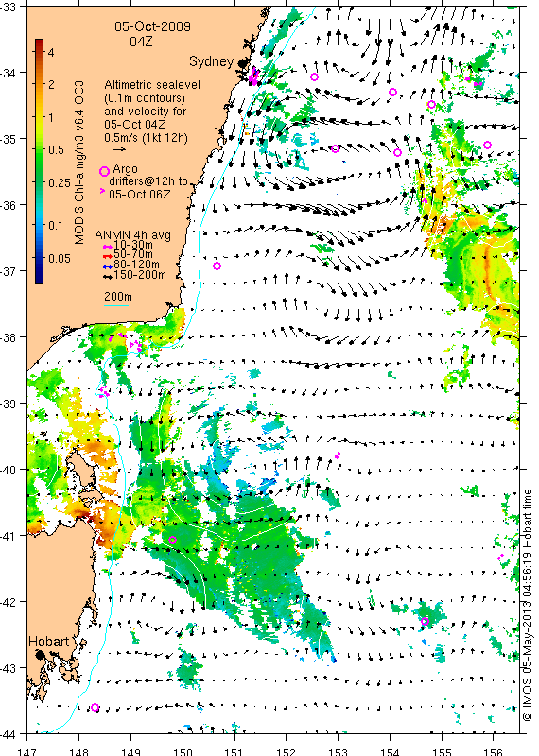
Task: Click the '-38' latitude axis label
Action: pos(8,337)
